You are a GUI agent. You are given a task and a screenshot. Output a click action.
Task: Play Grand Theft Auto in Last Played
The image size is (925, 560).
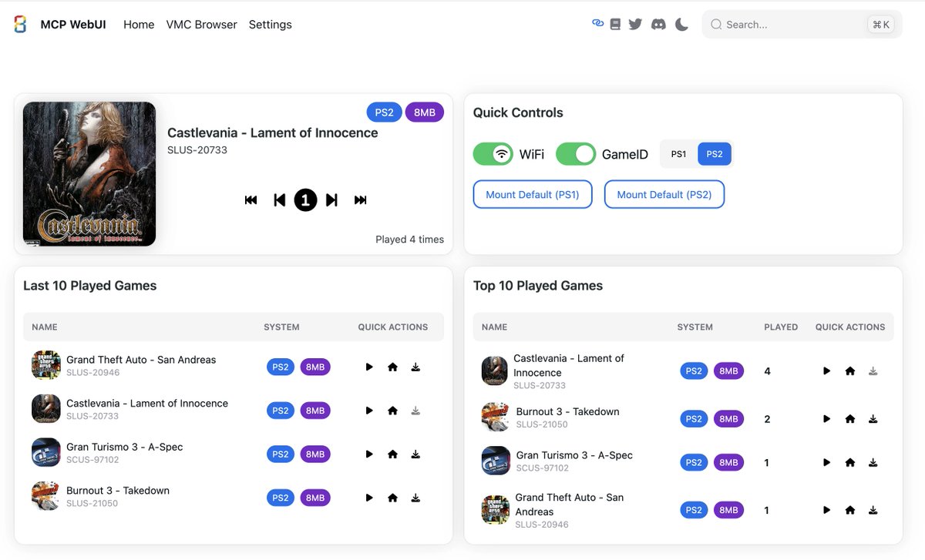[369, 367]
